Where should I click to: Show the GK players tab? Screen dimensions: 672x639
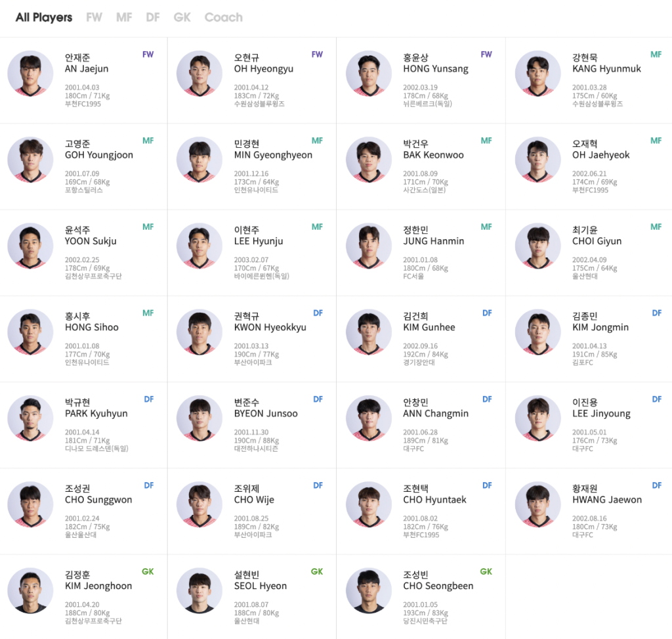(182, 18)
